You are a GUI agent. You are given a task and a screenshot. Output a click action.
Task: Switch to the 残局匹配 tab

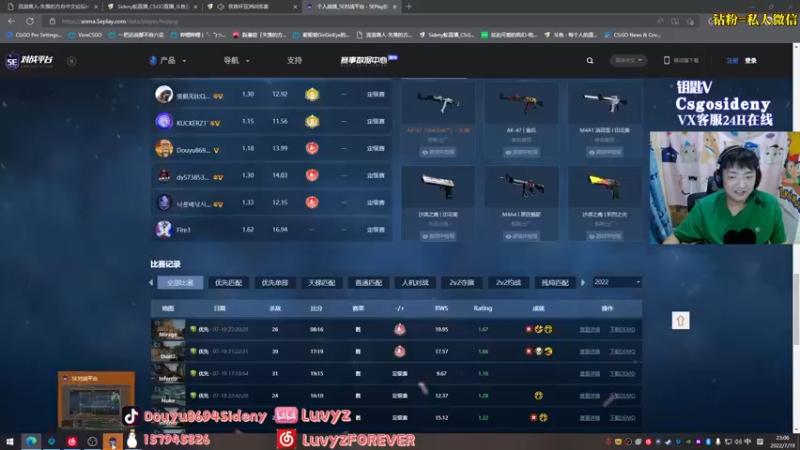point(555,283)
